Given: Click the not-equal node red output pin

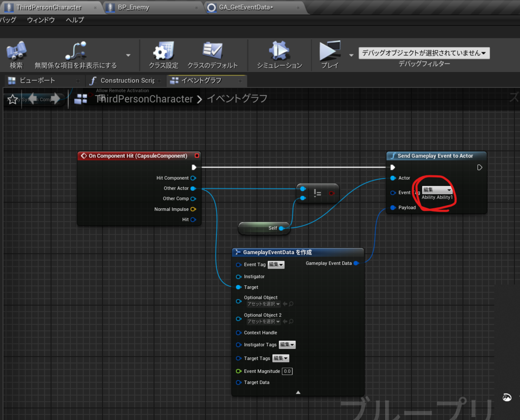Looking at the screenshot, I should pos(332,193).
